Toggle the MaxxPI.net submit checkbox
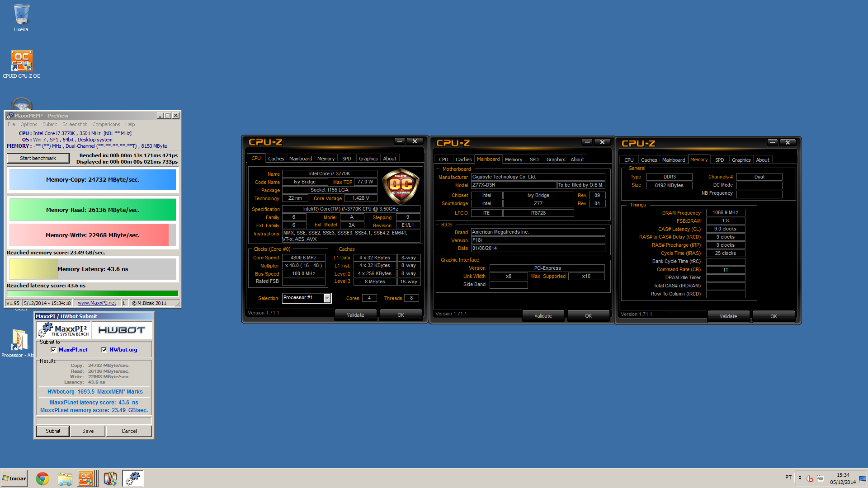Image resolution: width=868 pixels, height=488 pixels. [x=54, y=350]
